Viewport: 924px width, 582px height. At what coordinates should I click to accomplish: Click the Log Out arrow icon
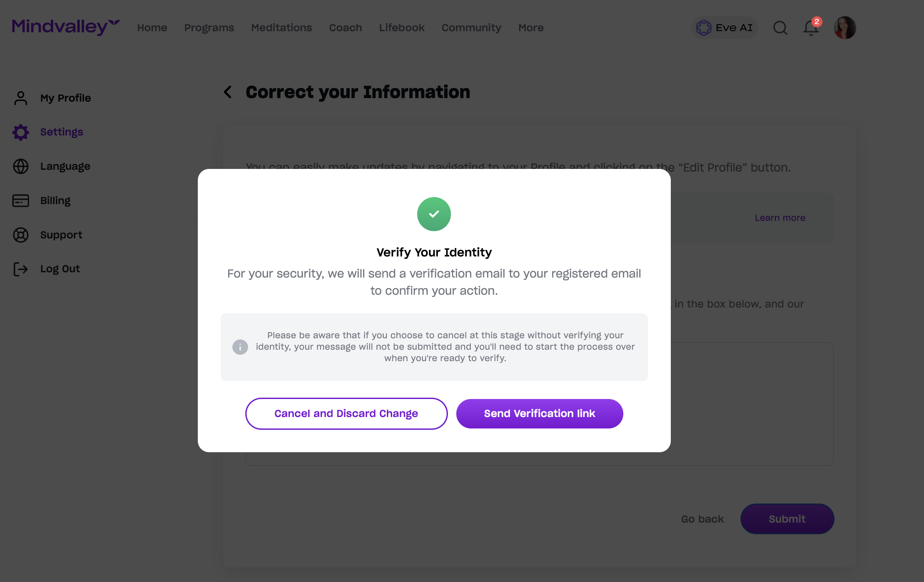(21, 269)
